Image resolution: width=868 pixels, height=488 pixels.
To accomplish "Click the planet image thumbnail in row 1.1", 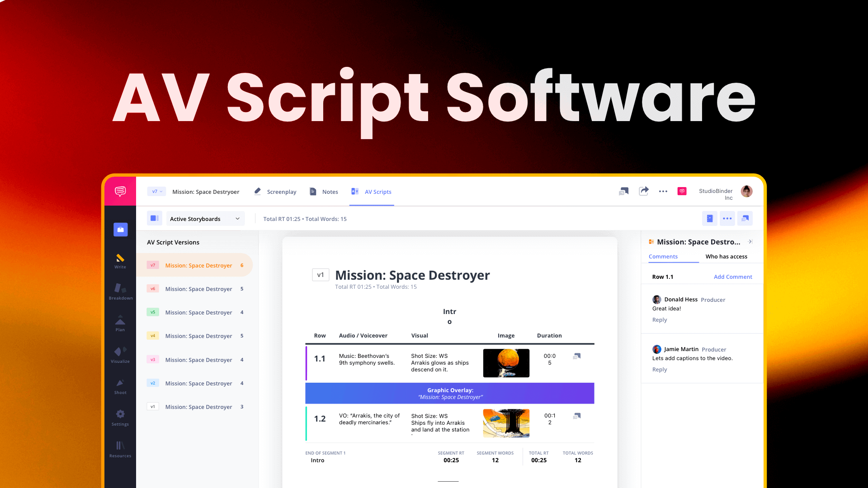I will 506,363.
